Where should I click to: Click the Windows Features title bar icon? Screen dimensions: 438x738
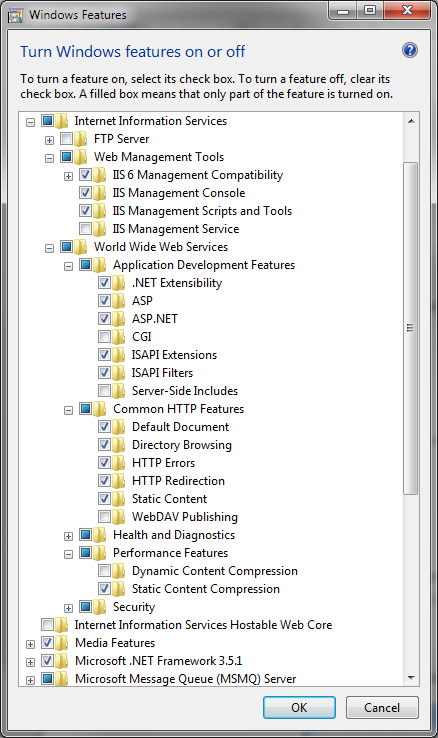15,15
